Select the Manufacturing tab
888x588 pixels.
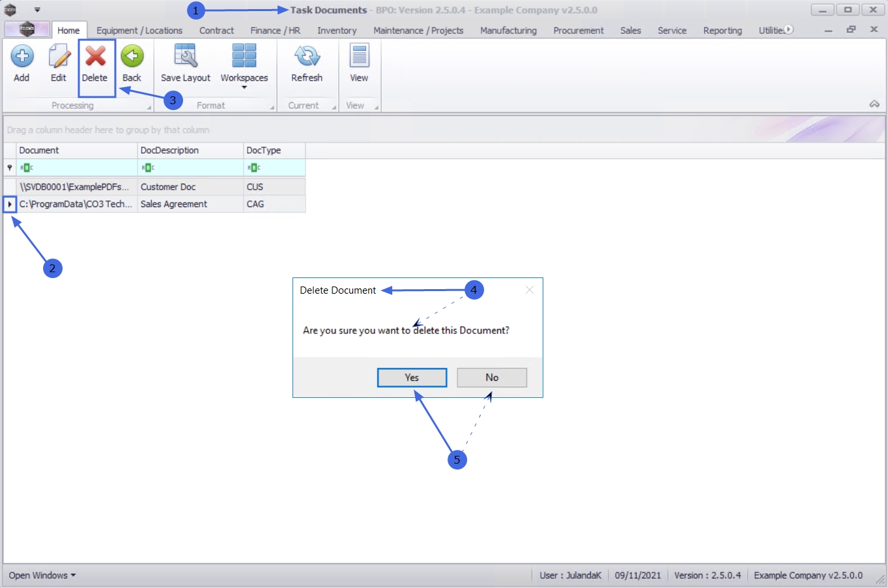pos(508,31)
